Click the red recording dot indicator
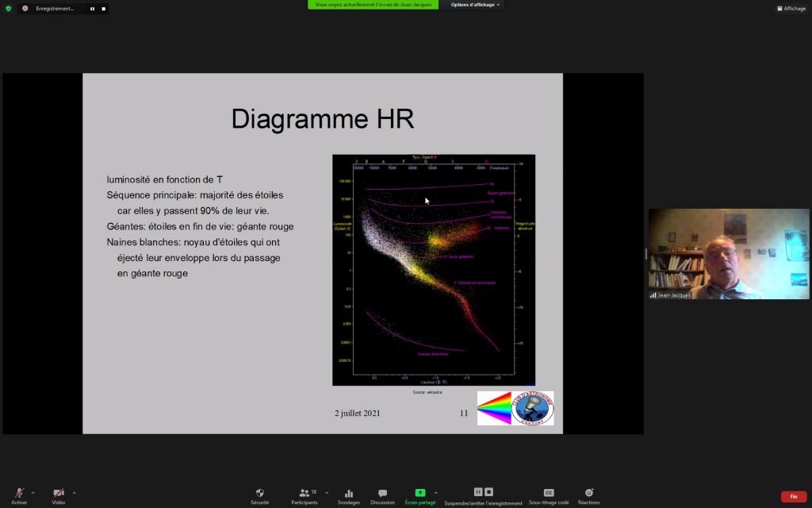The image size is (812, 508). 25,8
